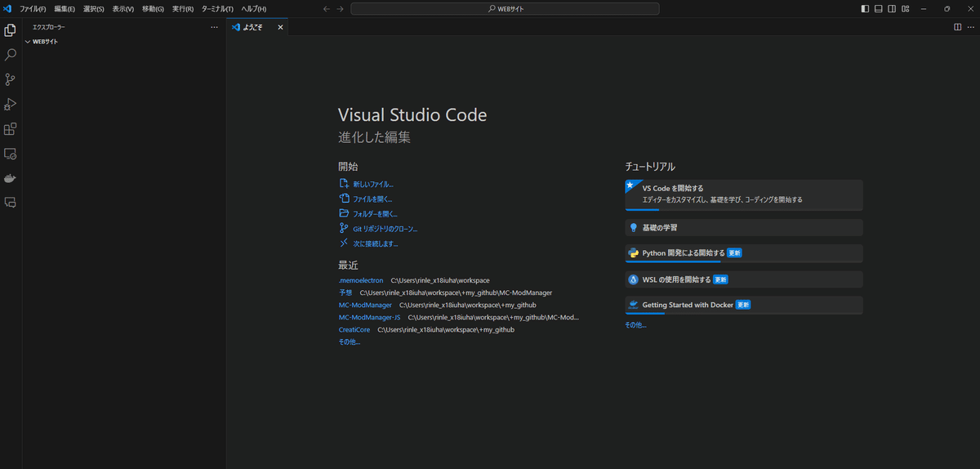980x469 pixels.
Task: Toggle the bottom panel layout icon
Action: [879, 8]
